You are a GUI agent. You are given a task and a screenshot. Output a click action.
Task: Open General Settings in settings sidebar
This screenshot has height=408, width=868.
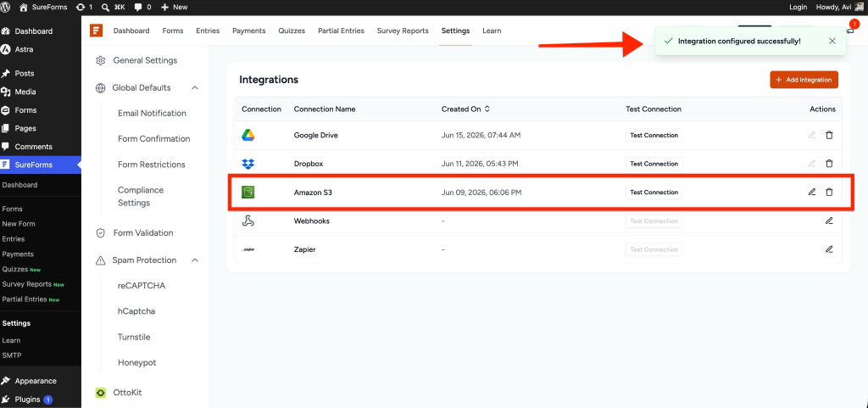(x=145, y=60)
